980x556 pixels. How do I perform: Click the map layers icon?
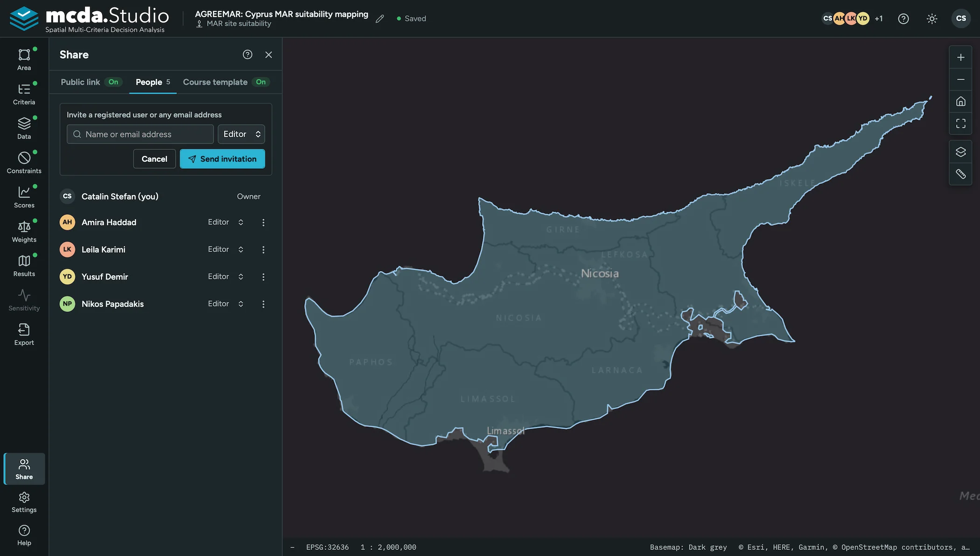960,152
